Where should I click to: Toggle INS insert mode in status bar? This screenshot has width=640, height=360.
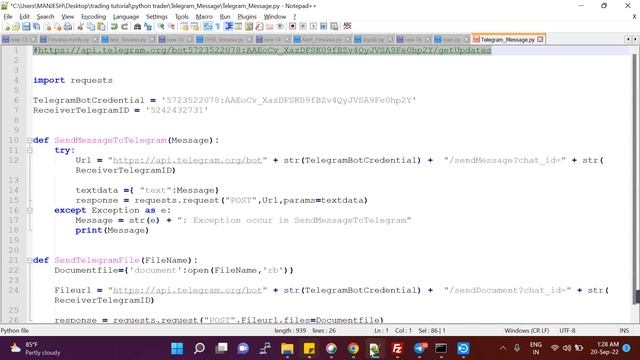624,330
